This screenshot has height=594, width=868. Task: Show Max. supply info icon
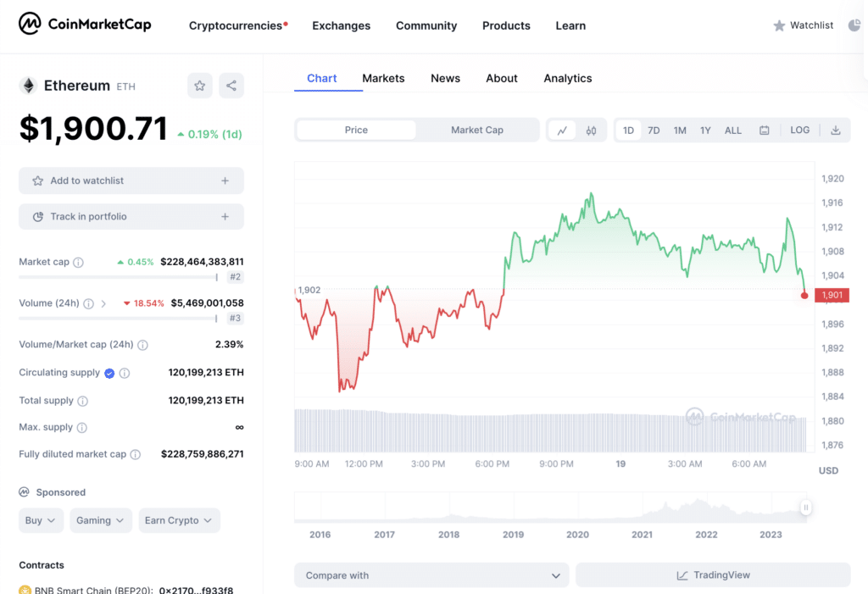(x=82, y=427)
